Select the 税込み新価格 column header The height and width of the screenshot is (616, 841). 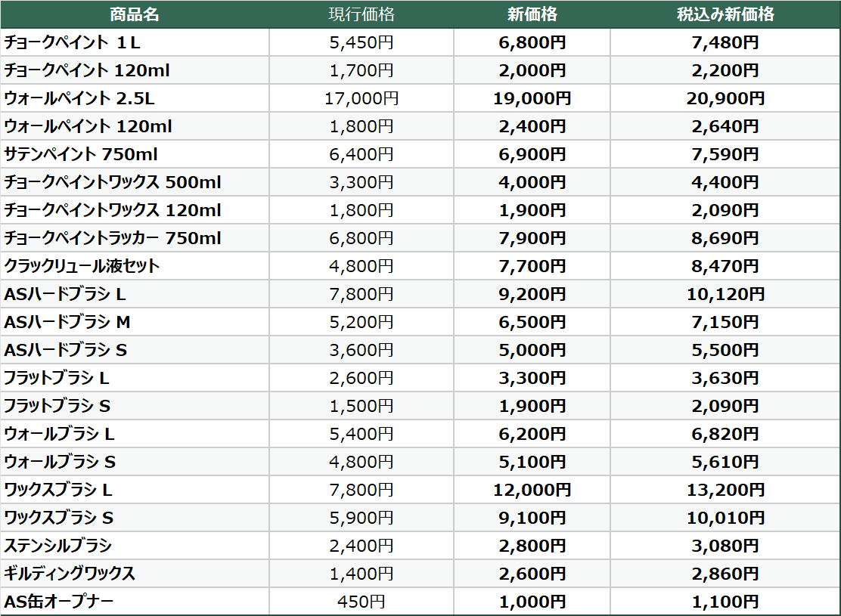(x=725, y=14)
